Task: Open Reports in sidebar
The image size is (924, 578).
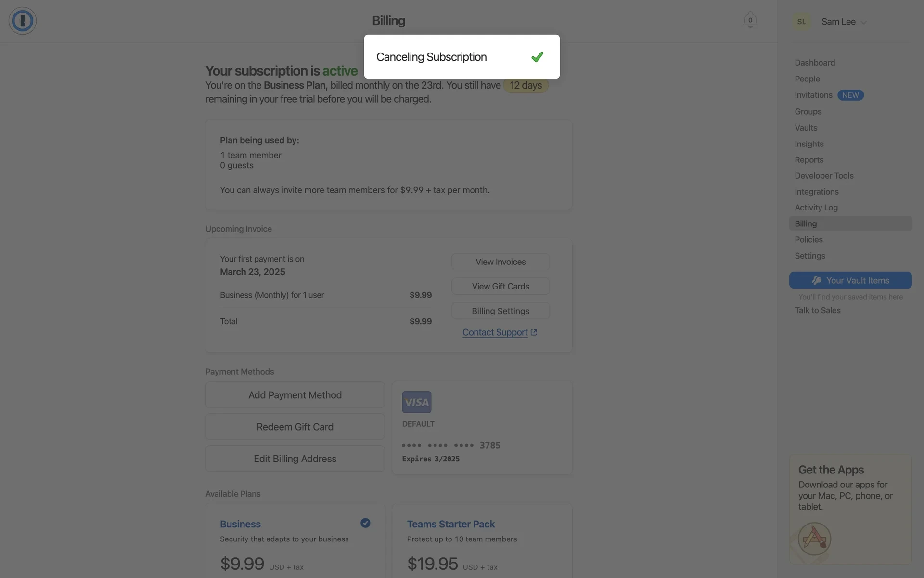Action: click(809, 160)
